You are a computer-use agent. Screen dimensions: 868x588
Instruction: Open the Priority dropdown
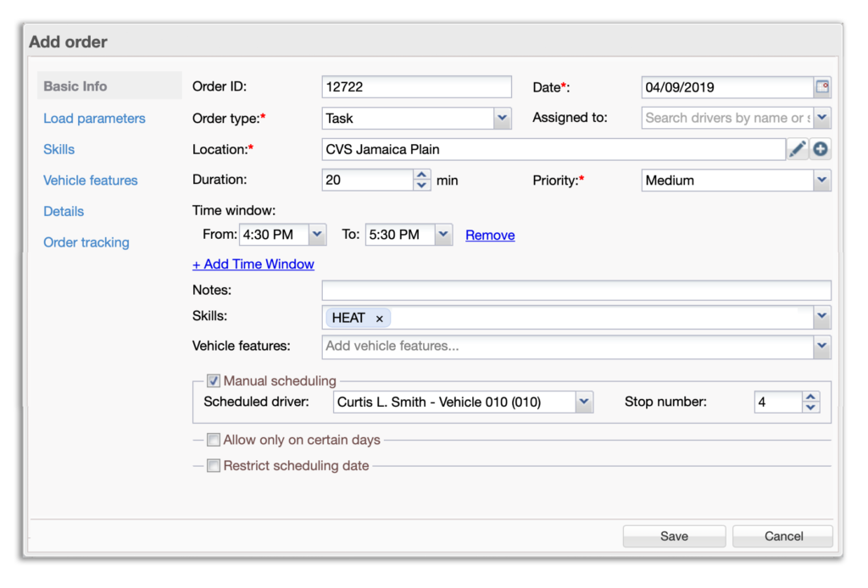821,180
